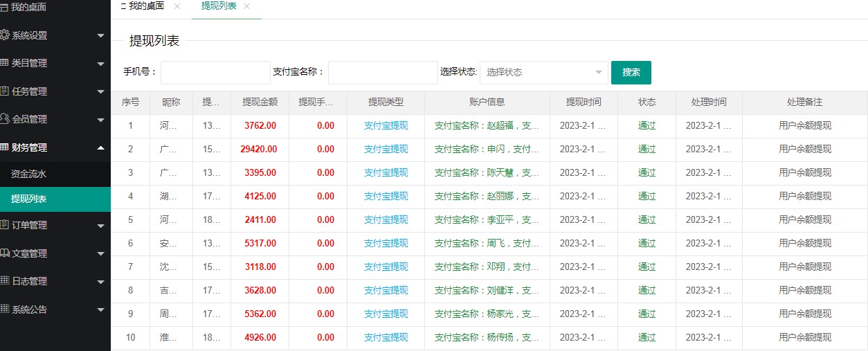868x351 pixels.
Task: Focus the 手机号 input field
Action: click(x=215, y=72)
